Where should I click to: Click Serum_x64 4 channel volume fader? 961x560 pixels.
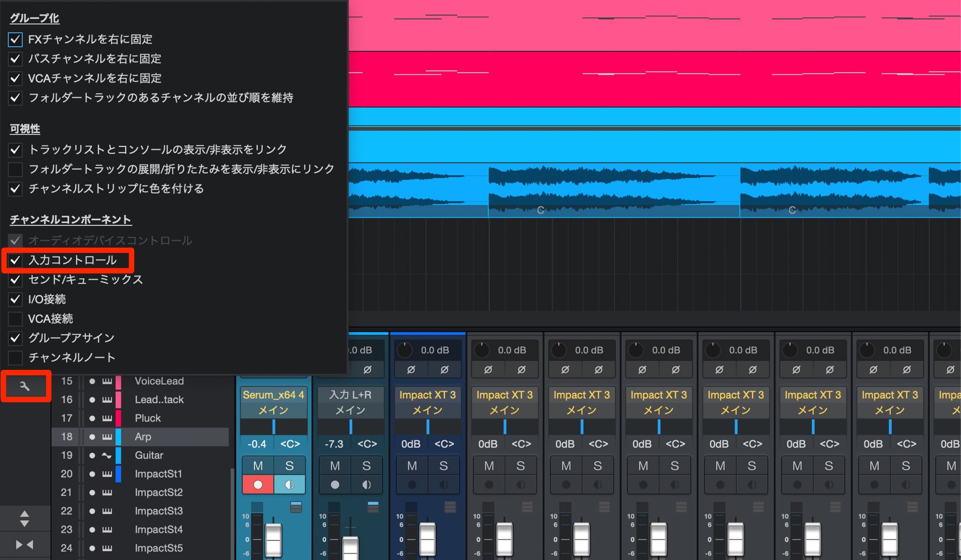click(273, 540)
